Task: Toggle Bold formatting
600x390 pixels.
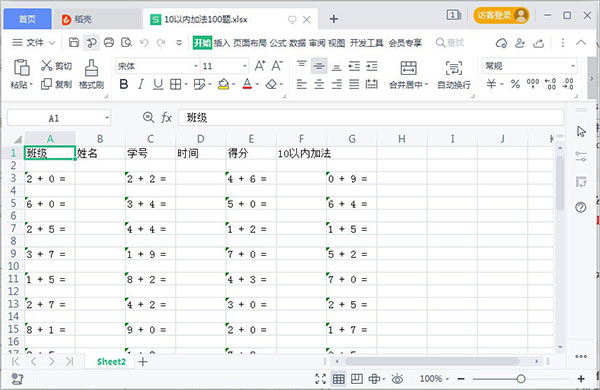Action: tap(124, 84)
